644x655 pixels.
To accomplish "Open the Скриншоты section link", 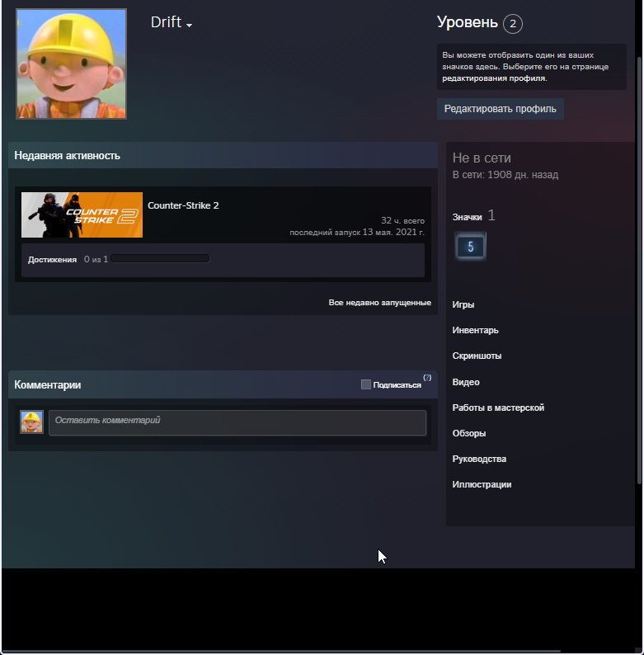I will pos(477,356).
